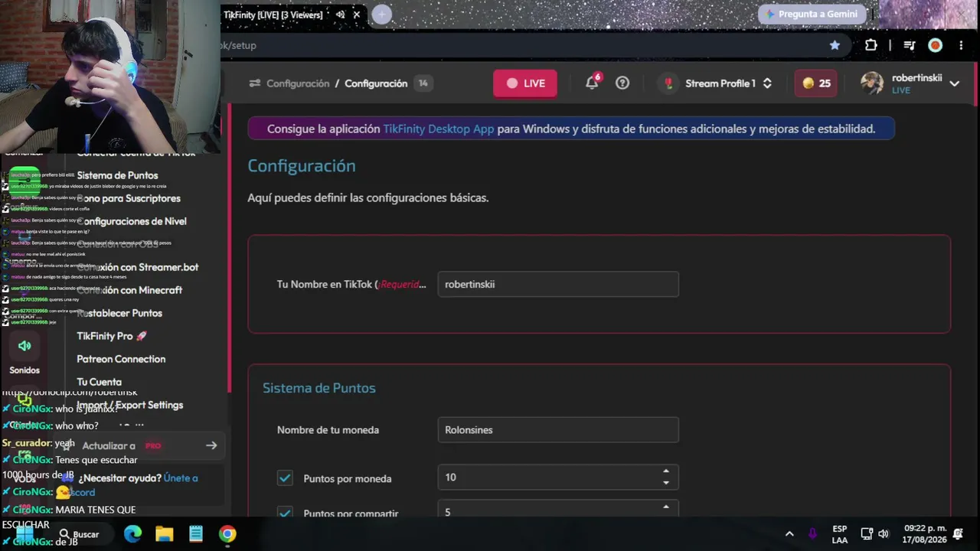Viewport: 980px width, 551px height.
Task: Click the Sonidos speaker icon
Action: pyautogui.click(x=24, y=346)
